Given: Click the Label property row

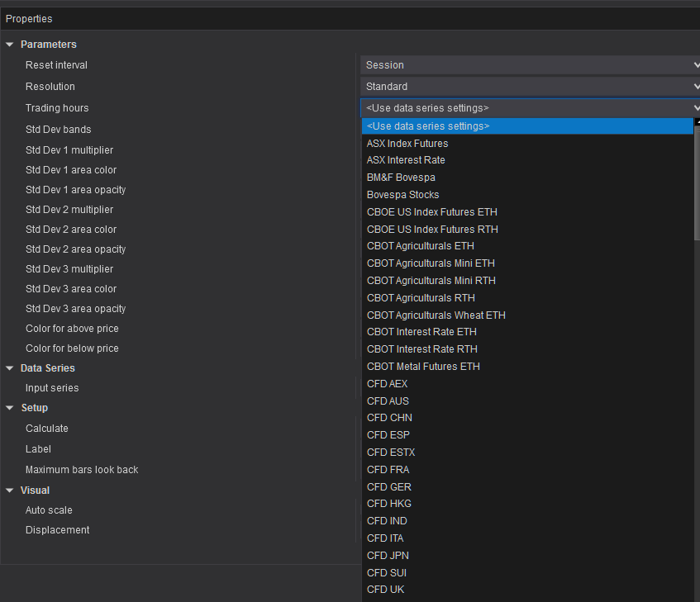Looking at the screenshot, I should click(x=38, y=449).
